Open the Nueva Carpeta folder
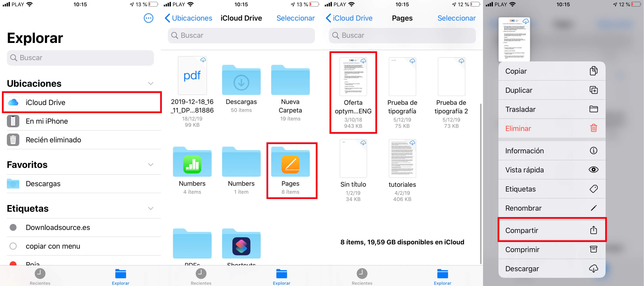This screenshot has width=644, height=286. pos(290,93)
